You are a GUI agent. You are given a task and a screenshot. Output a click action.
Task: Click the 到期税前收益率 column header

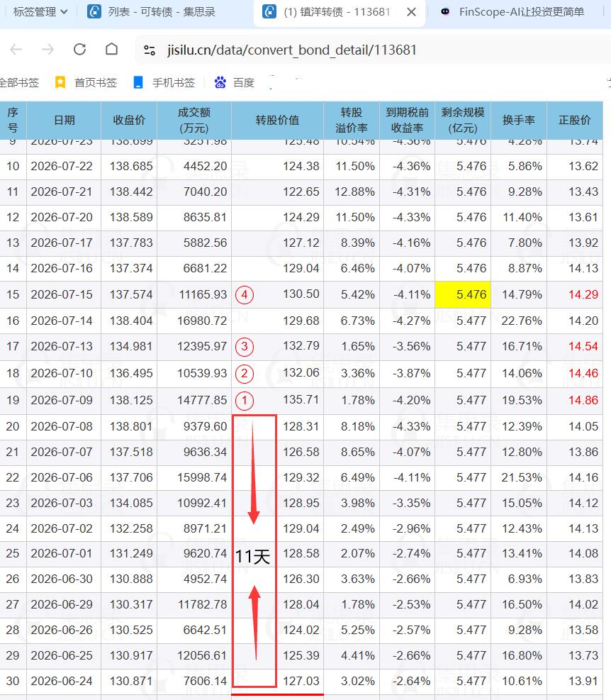(407, 120)
